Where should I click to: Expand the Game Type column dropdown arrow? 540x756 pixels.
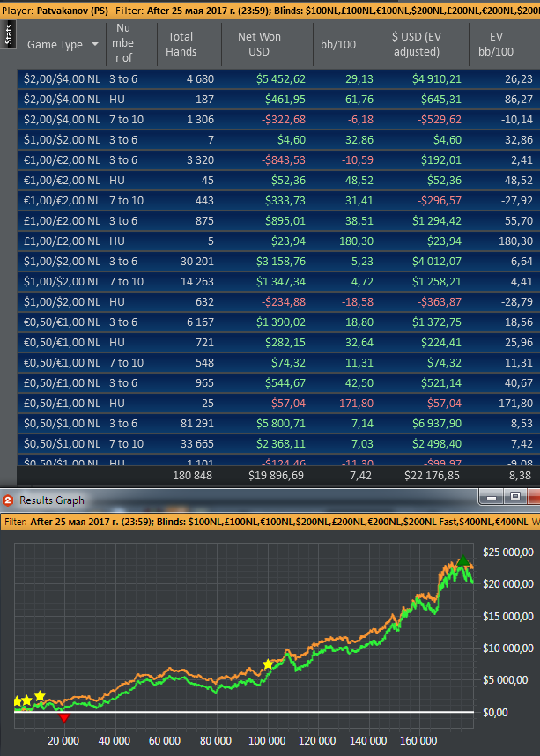click(95, 44)
